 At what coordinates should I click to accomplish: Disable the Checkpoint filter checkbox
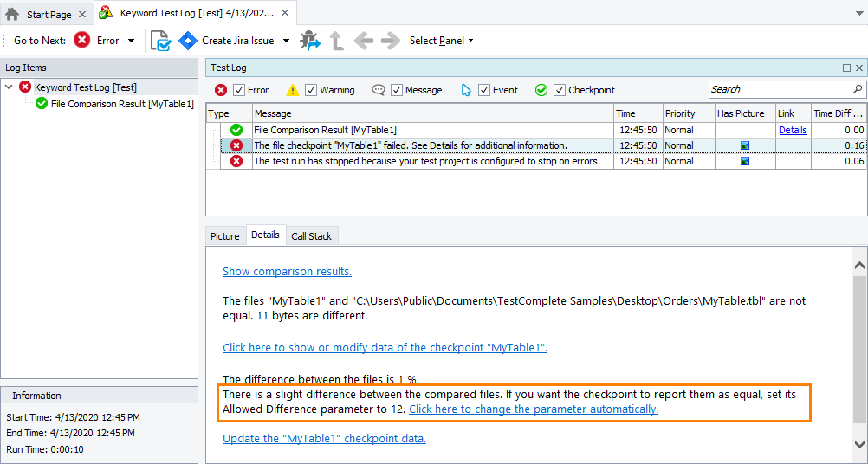560,90
